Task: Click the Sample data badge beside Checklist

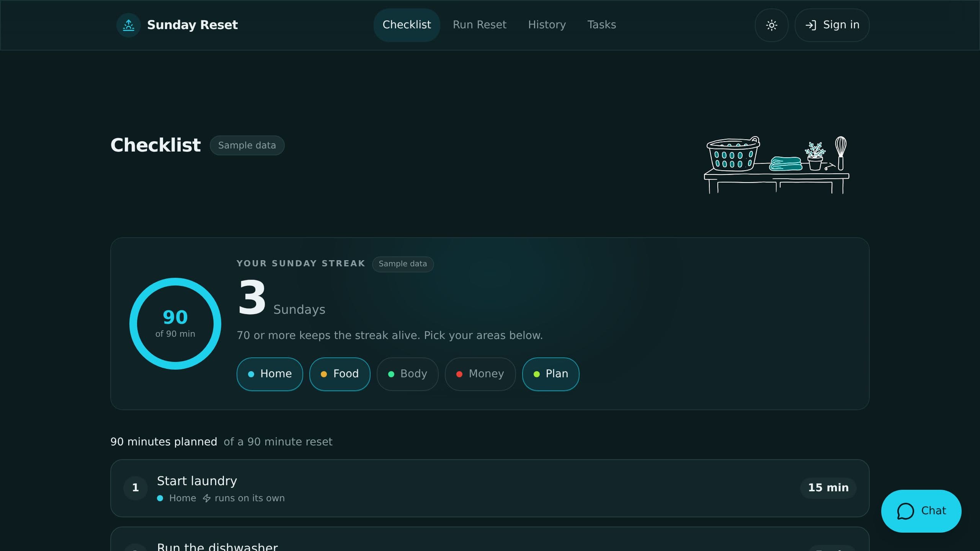Action: tap(247, 145)
